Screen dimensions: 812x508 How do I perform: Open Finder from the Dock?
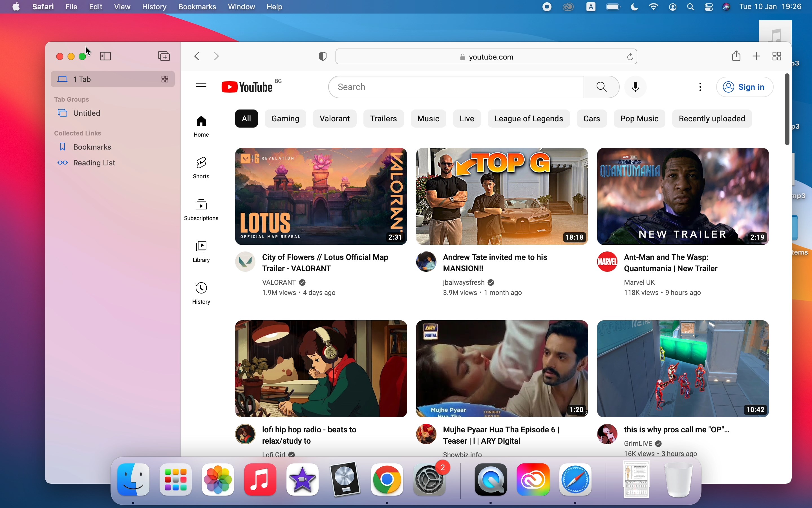point(134,479)
